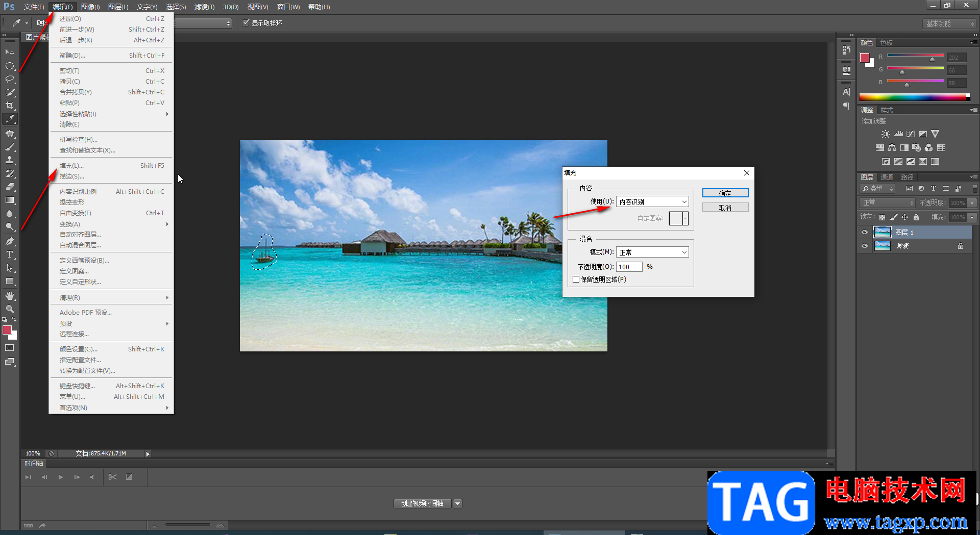Open the History panel icon
Screen dimensions: 980x535
click(846, 50)
